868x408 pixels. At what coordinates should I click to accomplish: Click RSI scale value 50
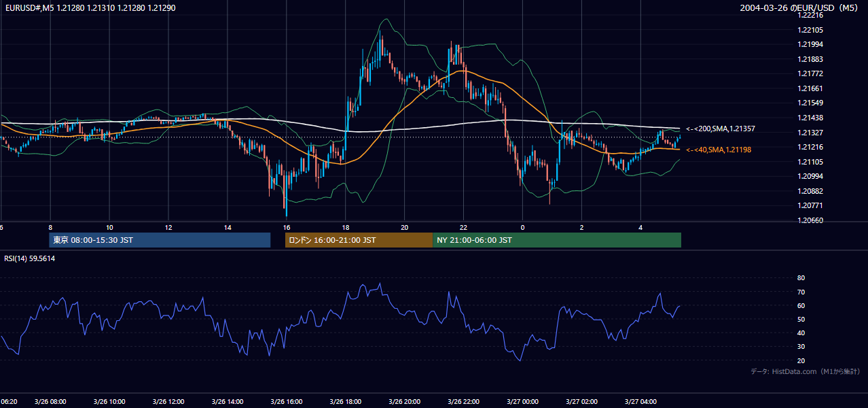(x=801, y=319)
